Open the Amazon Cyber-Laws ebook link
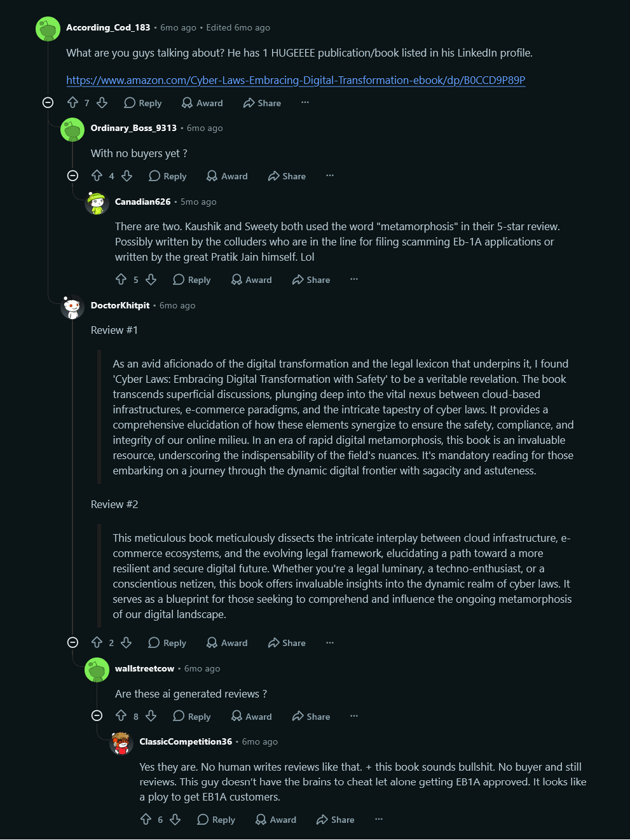The width and height of the screenshot is (630, 840). point(296,80)
